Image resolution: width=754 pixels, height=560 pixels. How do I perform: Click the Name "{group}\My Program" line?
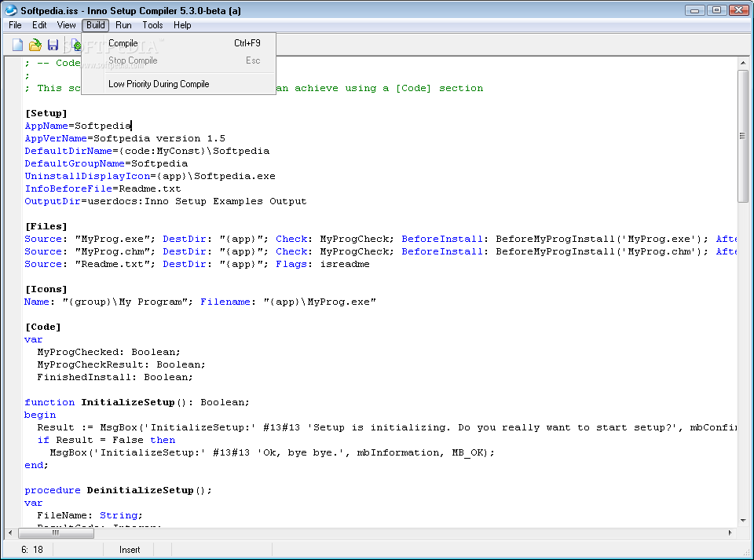tap(200, 302)
